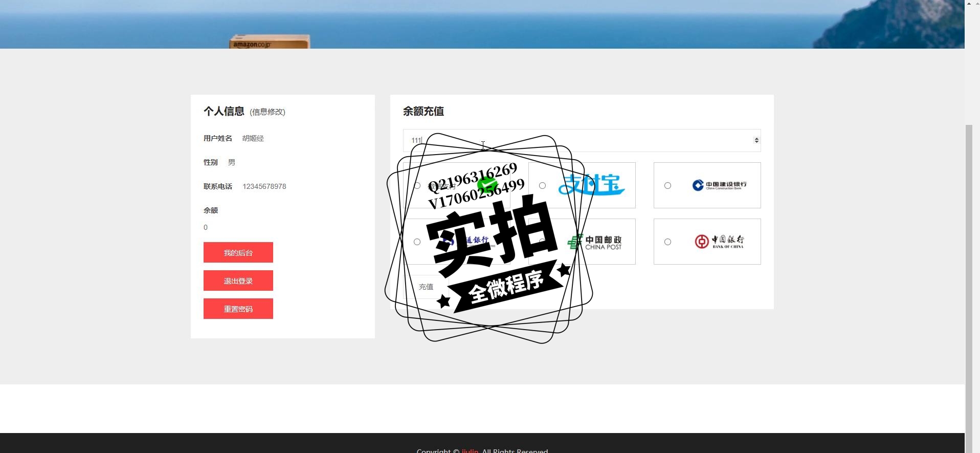980x453 pixels.
Task: Click the gender value 男
Action: click(x=232, y=162)
